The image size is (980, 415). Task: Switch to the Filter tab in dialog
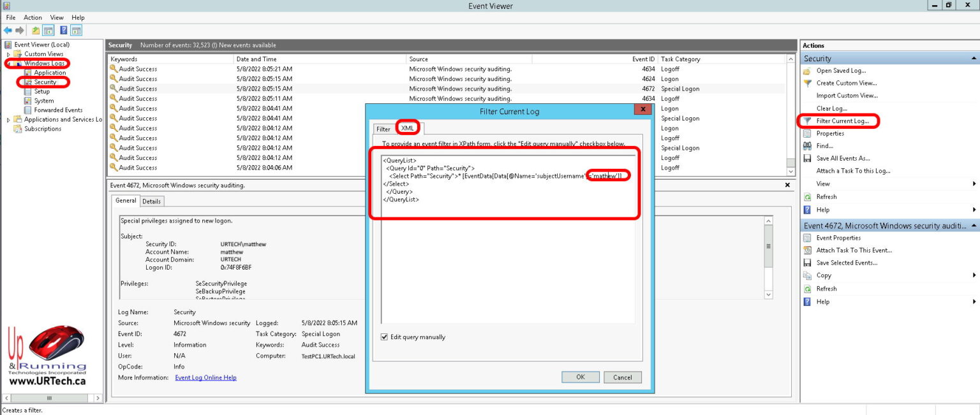(x=383, y=129)
